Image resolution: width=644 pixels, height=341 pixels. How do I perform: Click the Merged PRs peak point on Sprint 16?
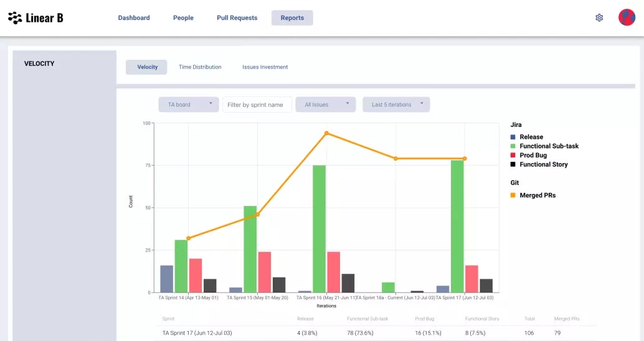[326, 133]
